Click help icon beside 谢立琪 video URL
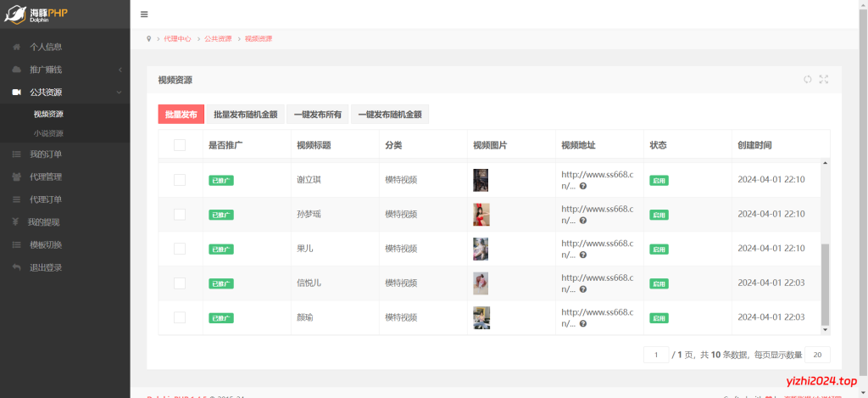This screenshot has height=398, width=868. [x=583, y=185]
